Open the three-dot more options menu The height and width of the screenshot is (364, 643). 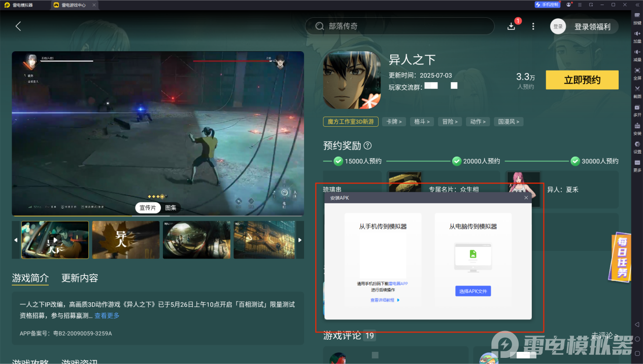coord(533,26)
